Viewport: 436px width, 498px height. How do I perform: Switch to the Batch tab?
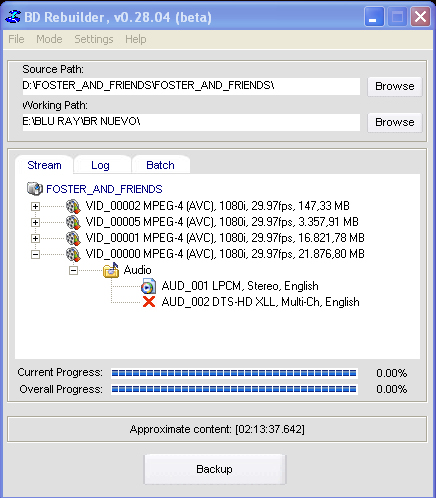[x=161, y=165]
